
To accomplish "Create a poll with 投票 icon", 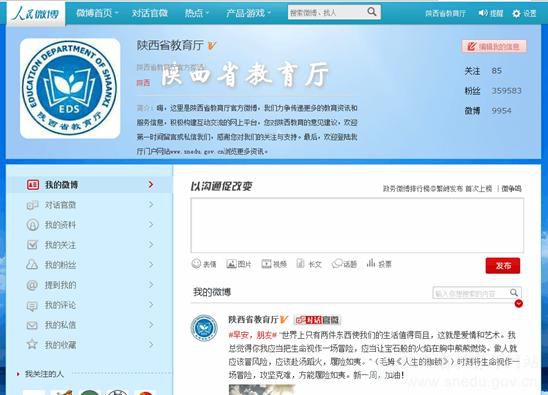I will point(370,263).
